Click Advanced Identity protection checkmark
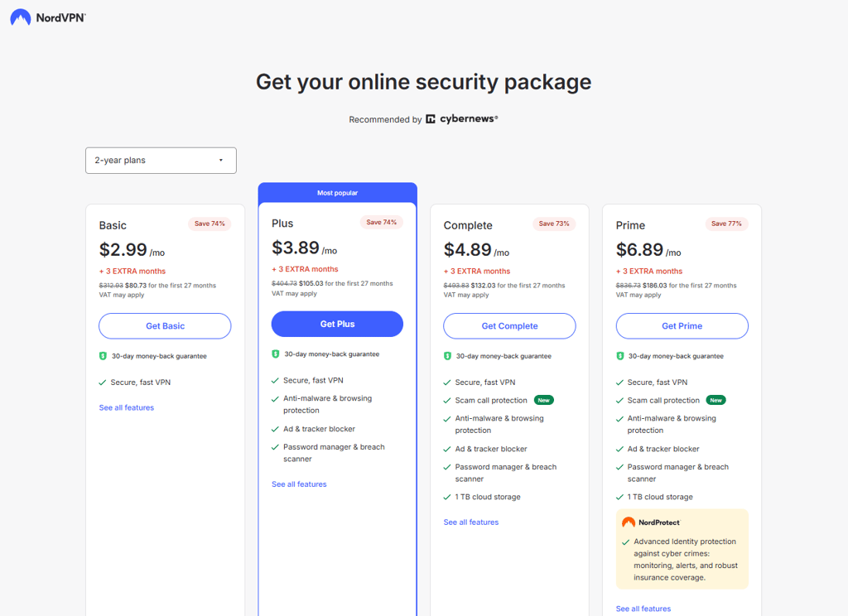 pyautogui.click(x=626, y=542)
